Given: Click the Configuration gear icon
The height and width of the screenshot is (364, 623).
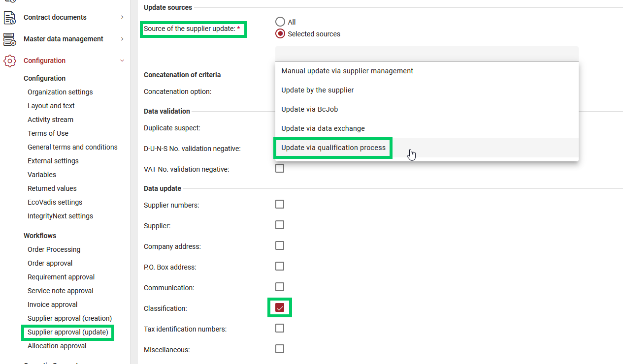Looking at the screenshot, I should 9,61.
